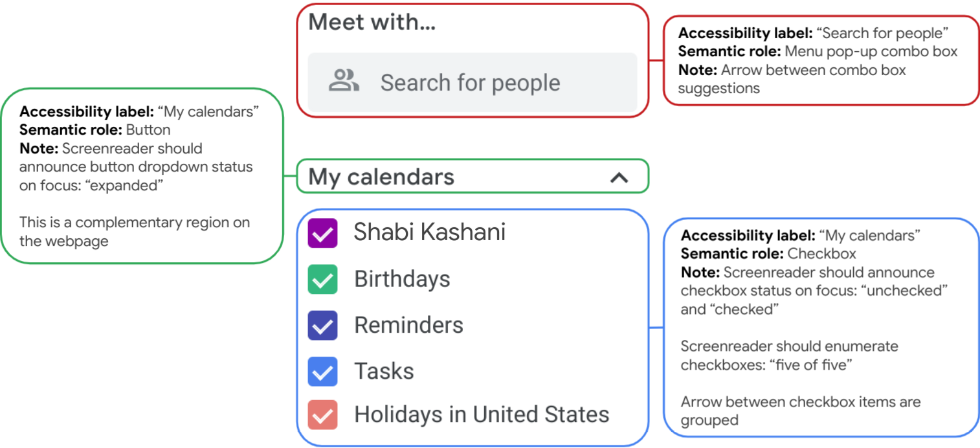Collapse My calendars with the chevron arrow

pyautogui.click(x=619, y=177)
